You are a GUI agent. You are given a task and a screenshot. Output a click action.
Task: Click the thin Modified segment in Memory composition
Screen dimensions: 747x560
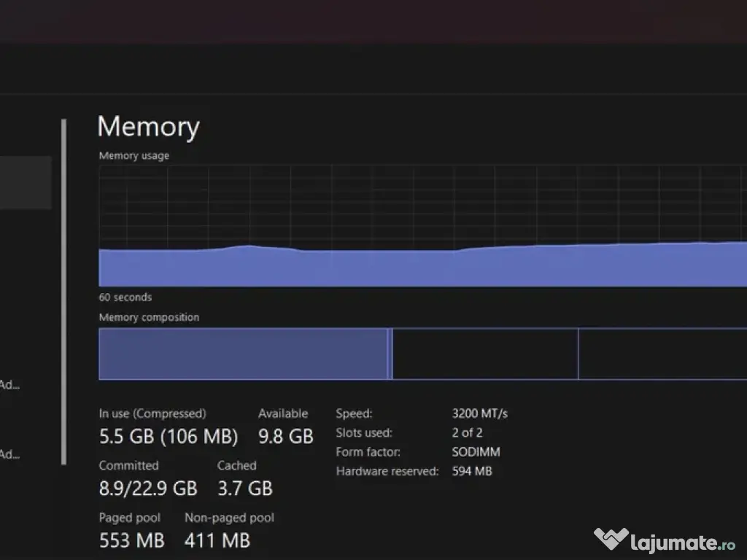pos(390,354)
